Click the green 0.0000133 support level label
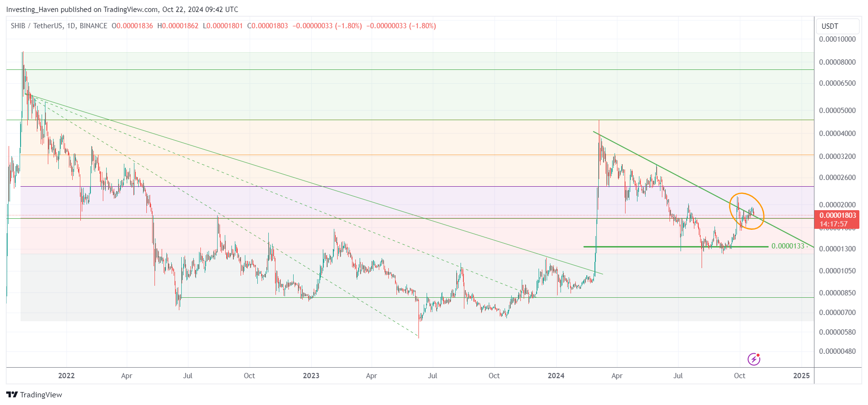Viewport: 868px width, 405px height. pos(788,246)
